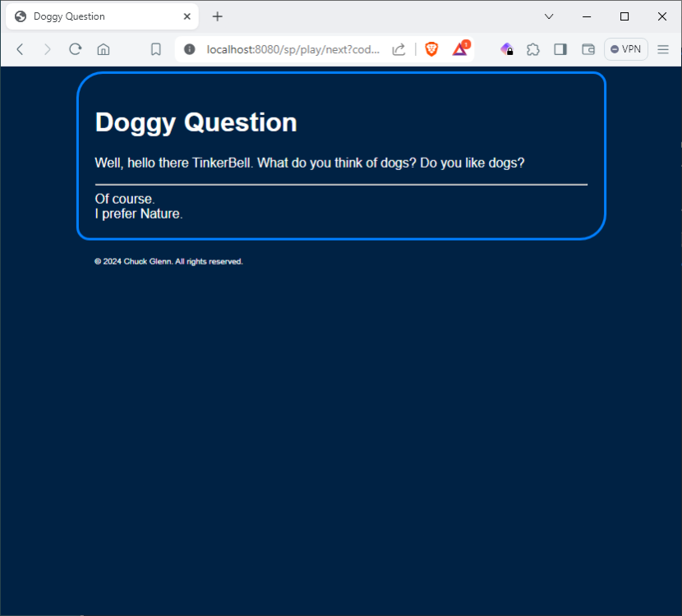
Task: View site information icon in address bar
Action: point(190,49)
